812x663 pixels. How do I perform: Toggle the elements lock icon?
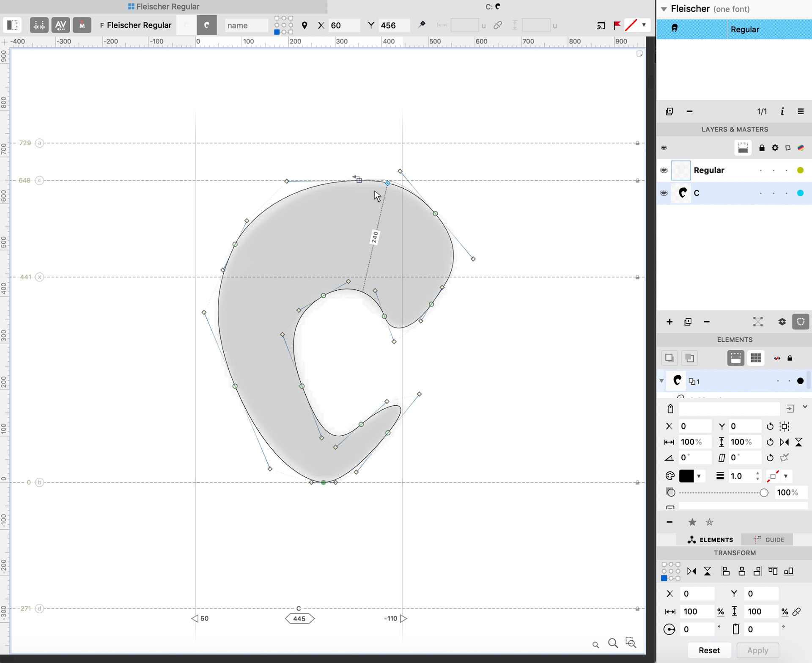point(790,358)
